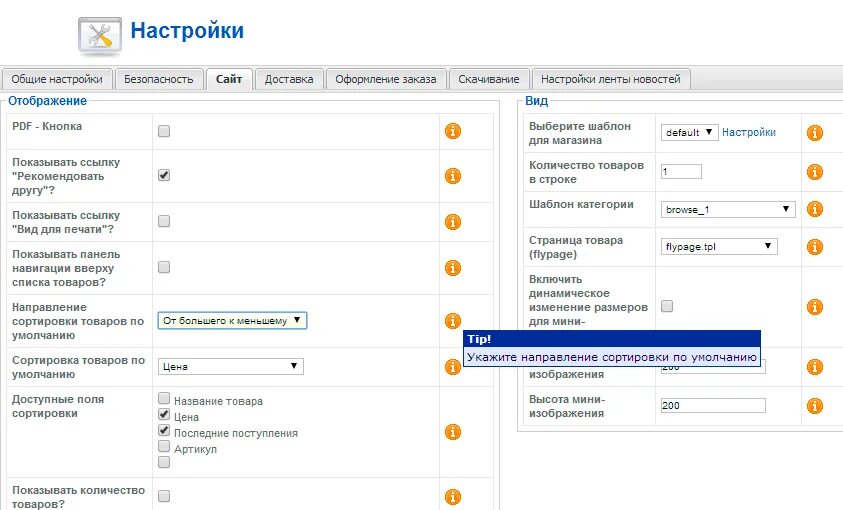The height and width of the screenshot is (510, 843).
Task: Click info icon for Страница товара (flypage)
Action: click(815, 247)
